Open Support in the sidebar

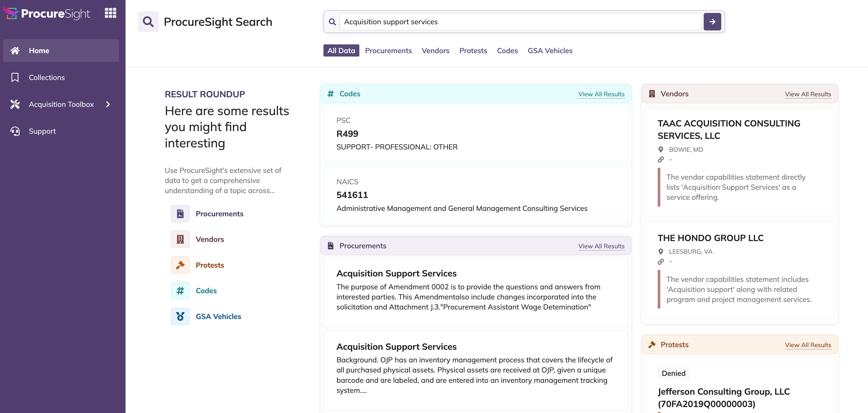click(61, 131)
